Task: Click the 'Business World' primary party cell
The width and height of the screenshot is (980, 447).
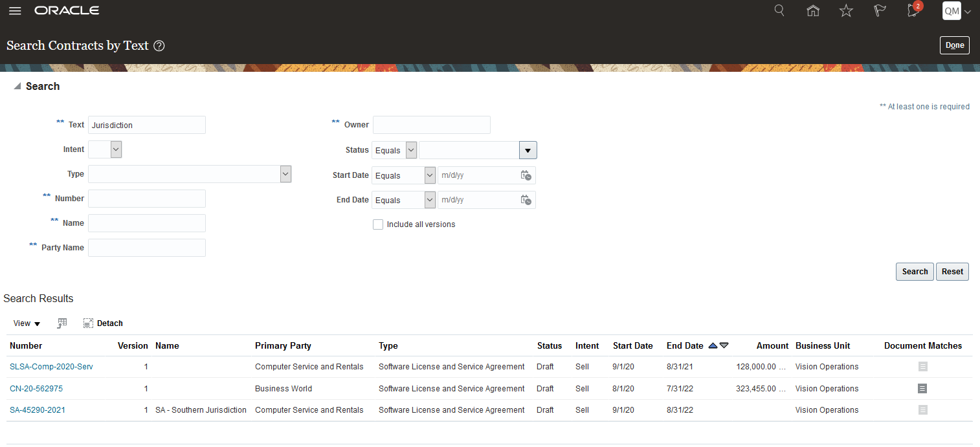Action: click(x=284, y=389)
